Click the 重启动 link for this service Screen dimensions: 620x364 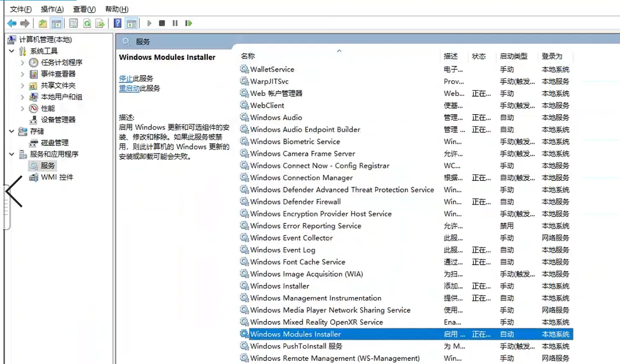129,88
